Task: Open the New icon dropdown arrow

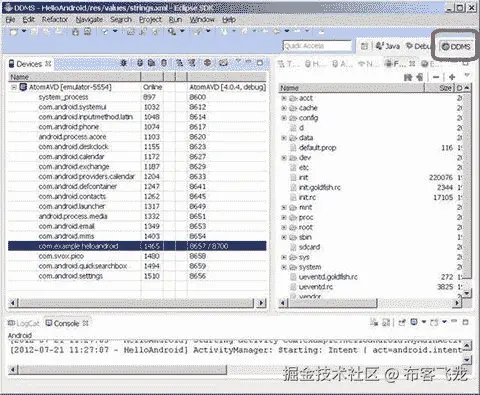Action: 24,31
